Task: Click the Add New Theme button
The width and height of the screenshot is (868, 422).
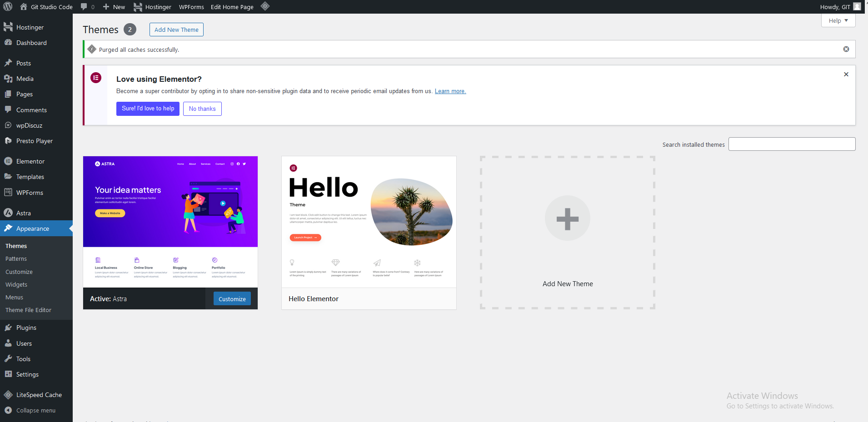Action: 176,30
